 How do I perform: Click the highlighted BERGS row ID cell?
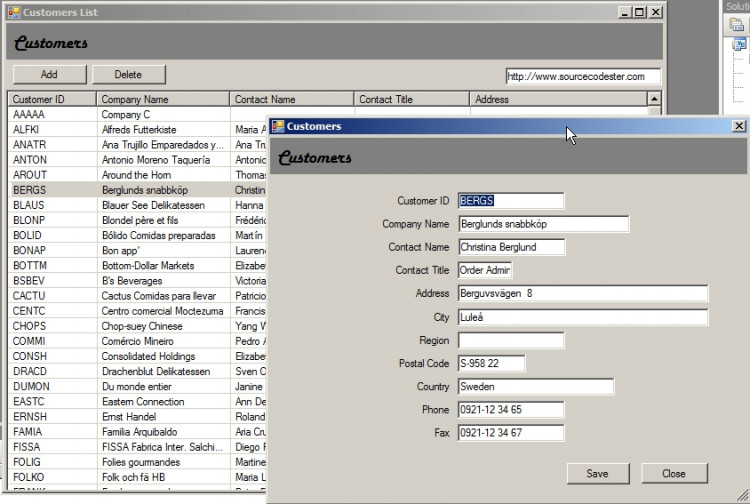click(53, 190)
